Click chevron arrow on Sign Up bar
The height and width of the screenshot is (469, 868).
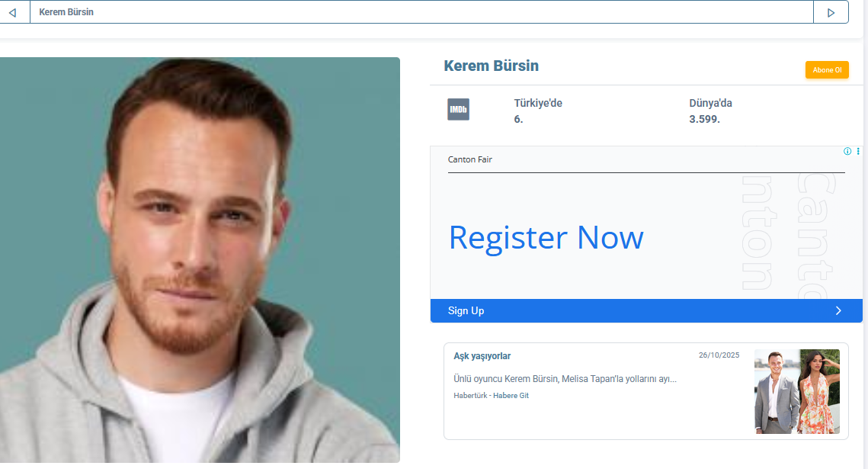tap(838, 310)
